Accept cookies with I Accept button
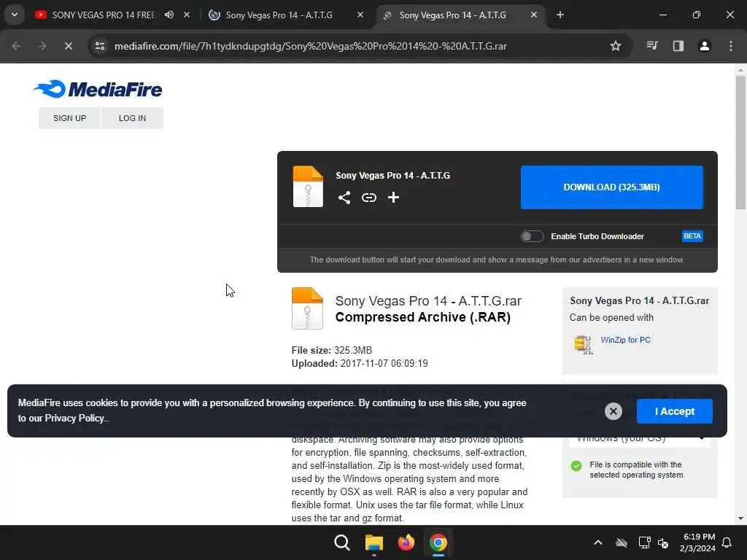The image size is (747, 560). [x=675, y=411]
